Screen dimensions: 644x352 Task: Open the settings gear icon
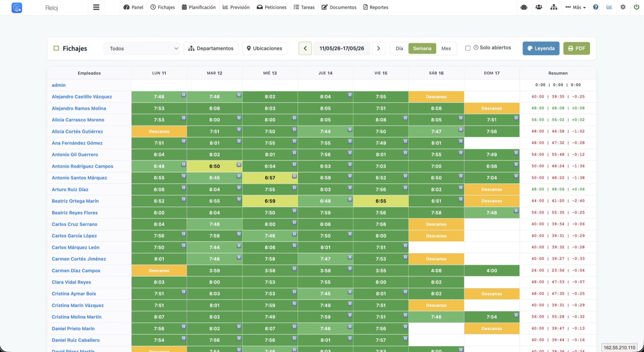coord(623,7)
